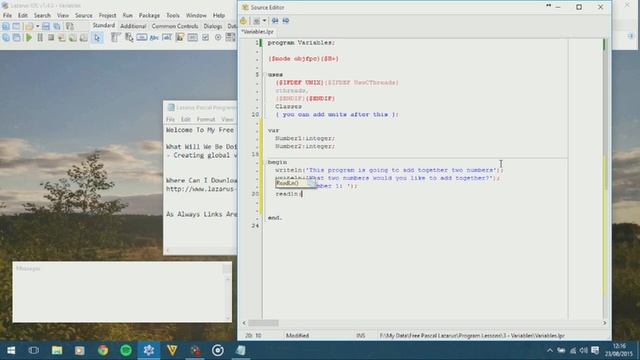Click the Stop button in Lazarus toolbar
Screen dimensions: 640x360
tap(51, 38)
